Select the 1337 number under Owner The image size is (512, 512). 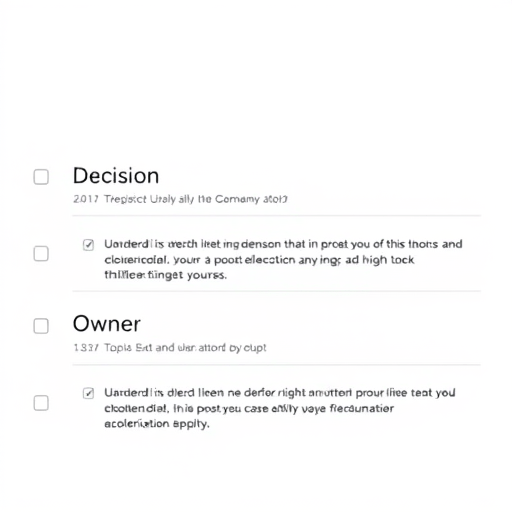point(86,348)
